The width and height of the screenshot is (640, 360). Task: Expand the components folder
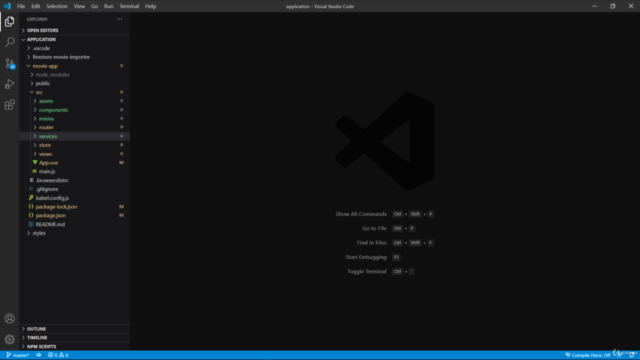click(x=75, y=110)
